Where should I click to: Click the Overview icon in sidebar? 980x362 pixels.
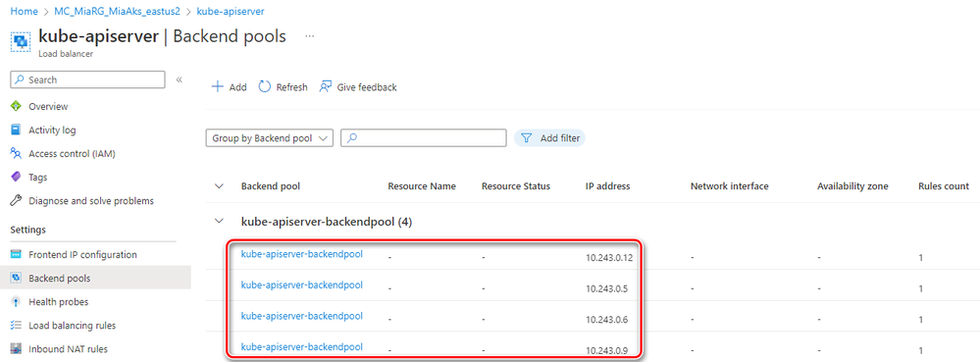pyautogui.click(x=17, y=106)
